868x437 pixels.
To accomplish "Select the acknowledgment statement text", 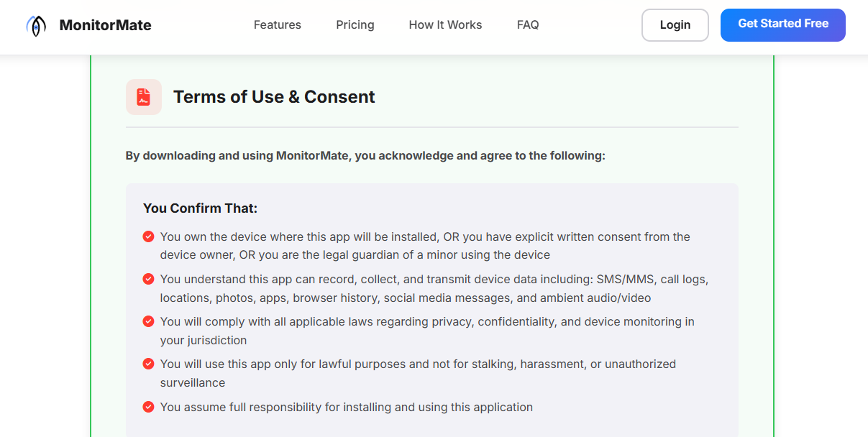I will [365, 155].
